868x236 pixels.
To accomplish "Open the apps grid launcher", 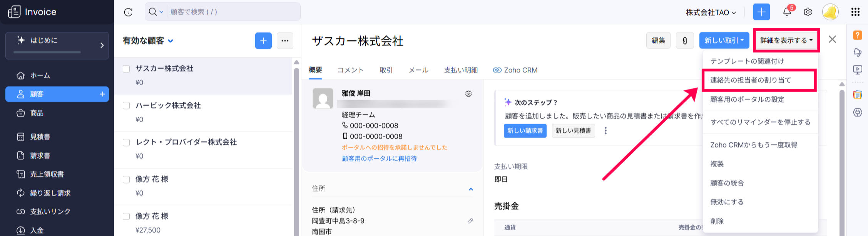I will pos(855,12).
